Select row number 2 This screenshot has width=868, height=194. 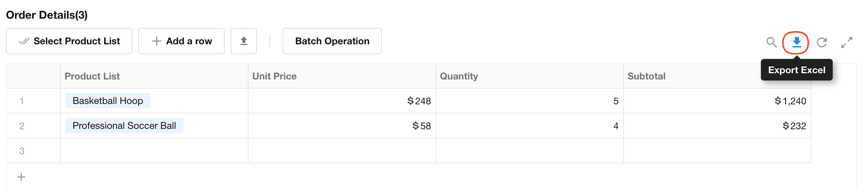pyautogui.click(x=22, y=126)
